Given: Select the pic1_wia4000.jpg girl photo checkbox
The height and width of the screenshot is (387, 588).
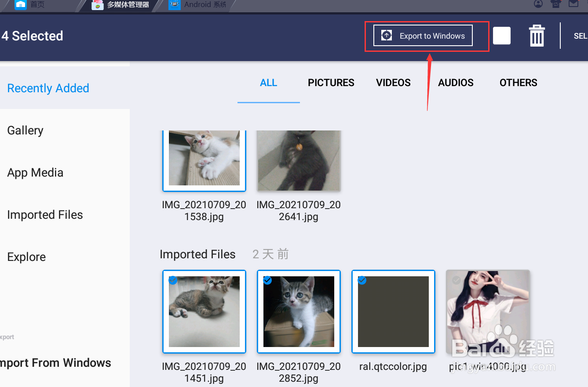Looking at the screenshot, I should tap(456, 280).
